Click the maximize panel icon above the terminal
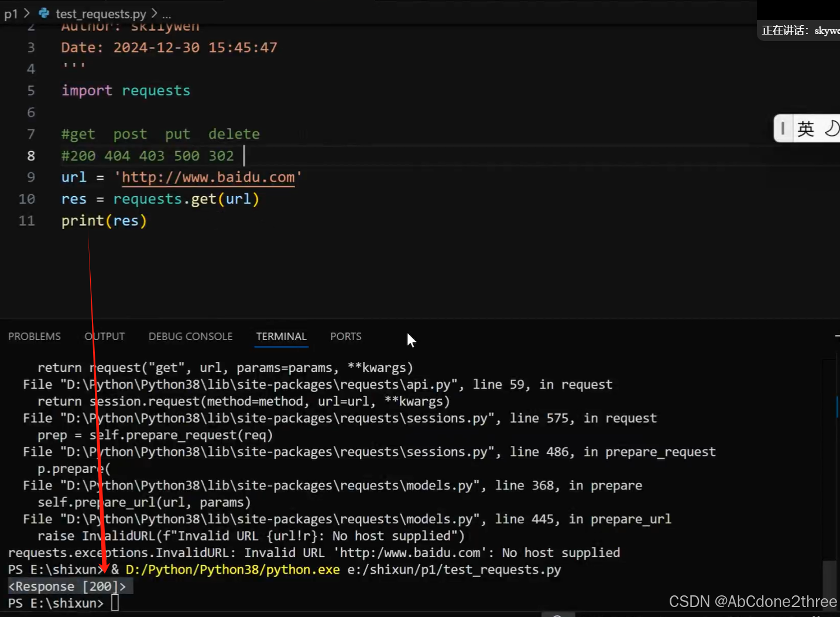Image resolution: width=840 pixels, height=617 pixels. coord(837,336)
